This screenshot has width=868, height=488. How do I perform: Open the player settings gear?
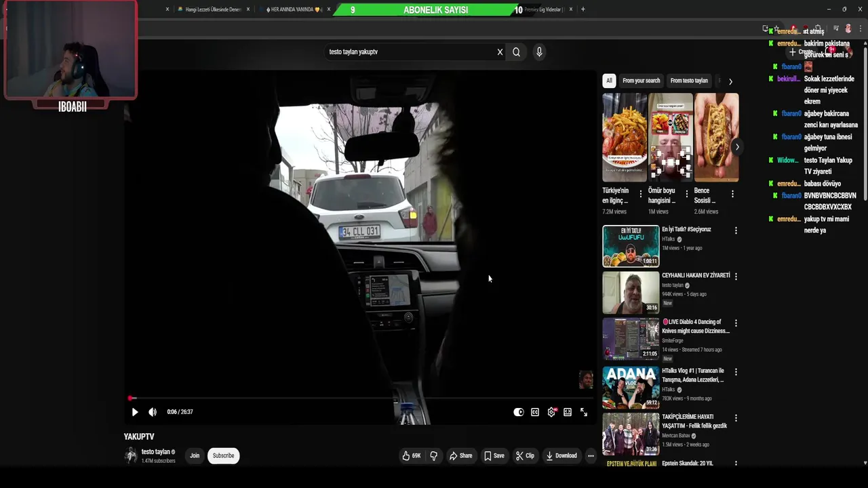(x=551, y=412)
